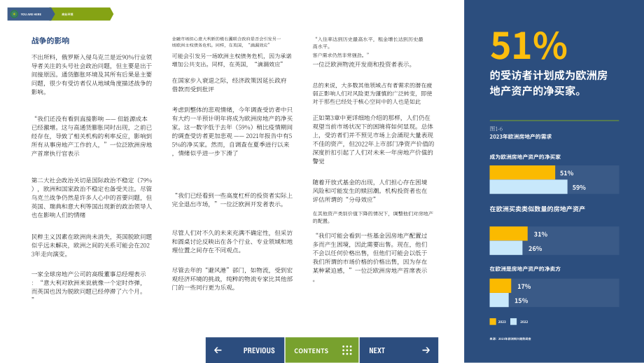Image resolution: width=644 pixels, height=363 pixels.
Task: Click the quote starting "我们可能会看到一些基金"
Action: pyautogui.click(x=370, y=257)
